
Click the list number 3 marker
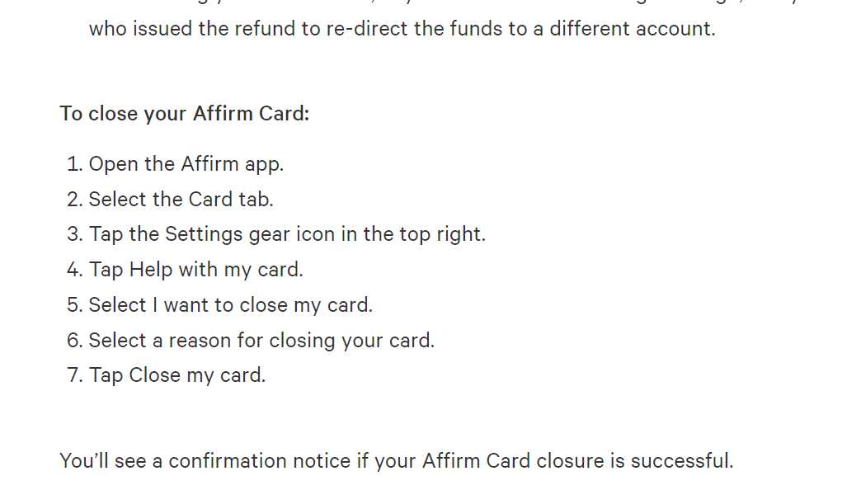coord(74,234)
